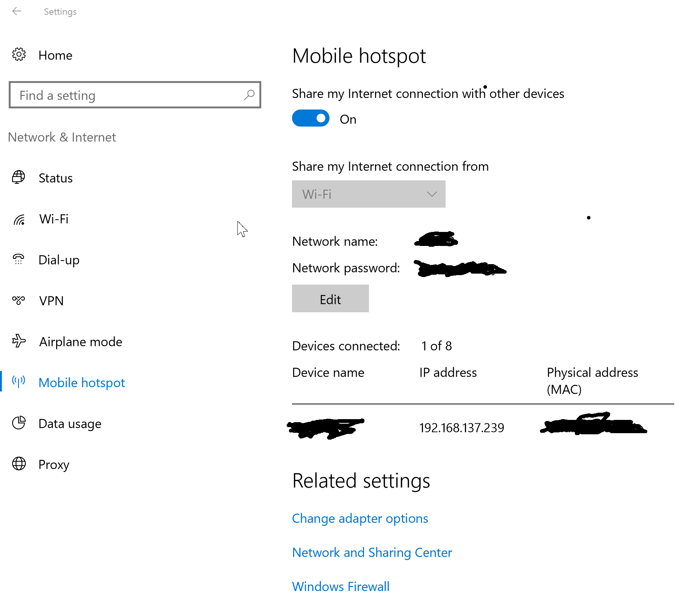Click the Wi-Fi signal icon
700x609 pixels.
point(19,219)
